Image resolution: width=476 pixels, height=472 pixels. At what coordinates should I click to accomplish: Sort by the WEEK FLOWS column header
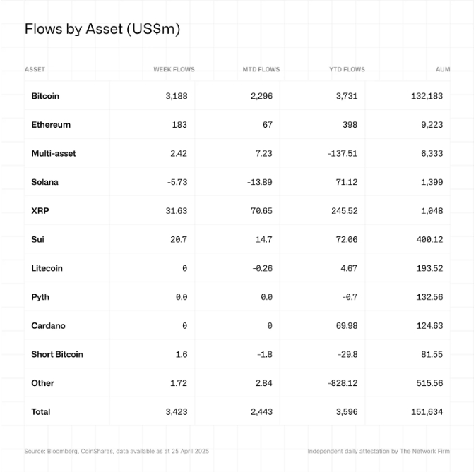pos(174,69)
